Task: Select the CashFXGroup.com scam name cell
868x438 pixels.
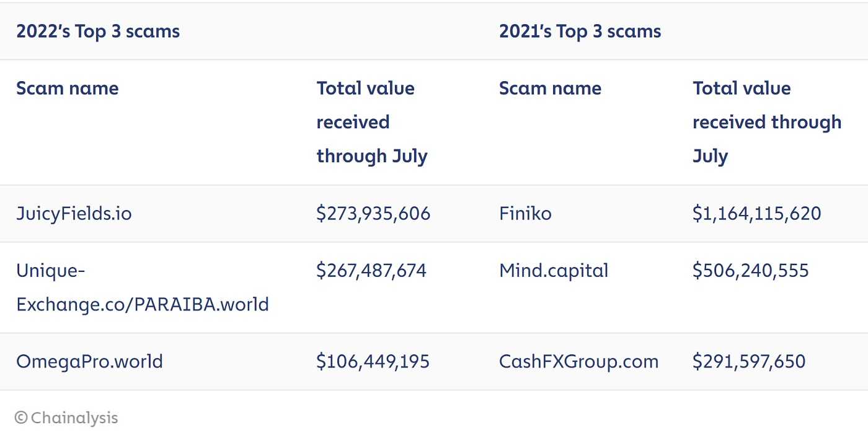Action: click(x=578, y=361)
